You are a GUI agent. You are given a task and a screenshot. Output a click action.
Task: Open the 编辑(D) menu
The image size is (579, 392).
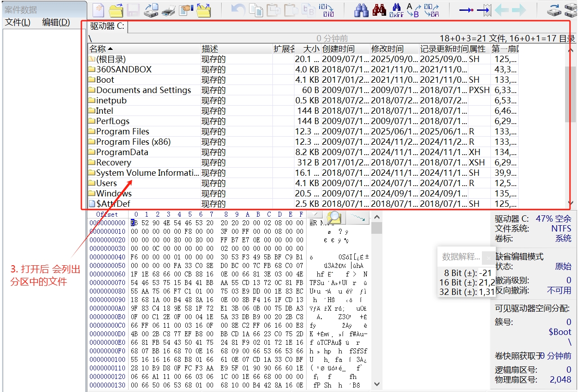[56, 22]
